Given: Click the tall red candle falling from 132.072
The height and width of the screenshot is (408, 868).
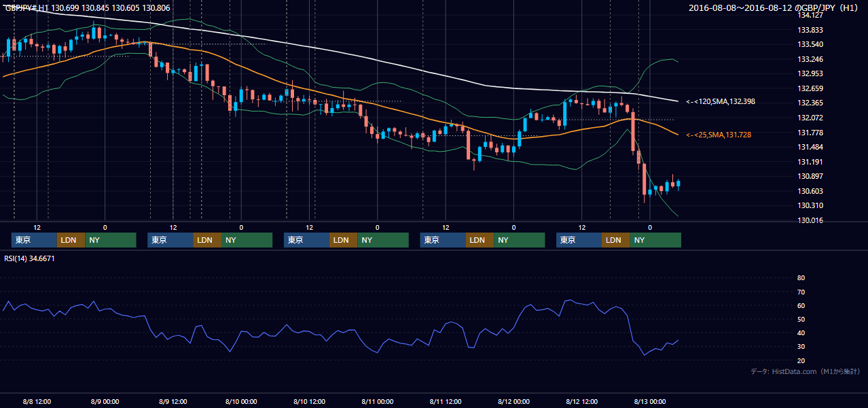Looking at the screenshot, I should pyautogui.click(x=633, y=131).
